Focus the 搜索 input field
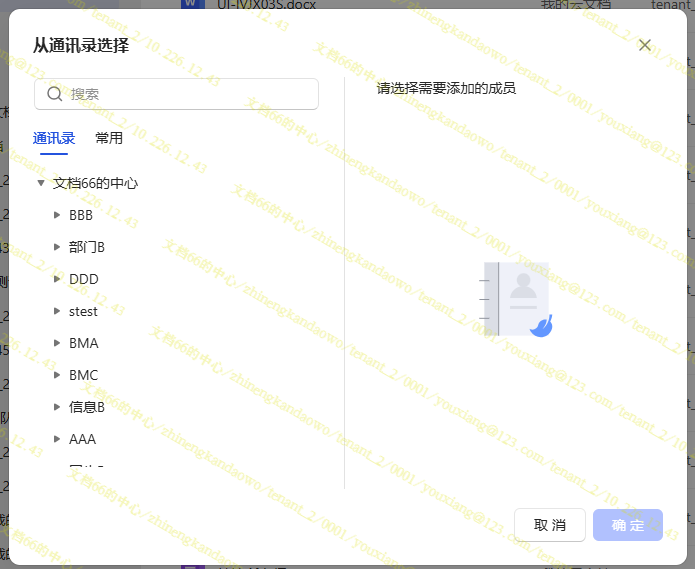 click(x=190, y=94)
